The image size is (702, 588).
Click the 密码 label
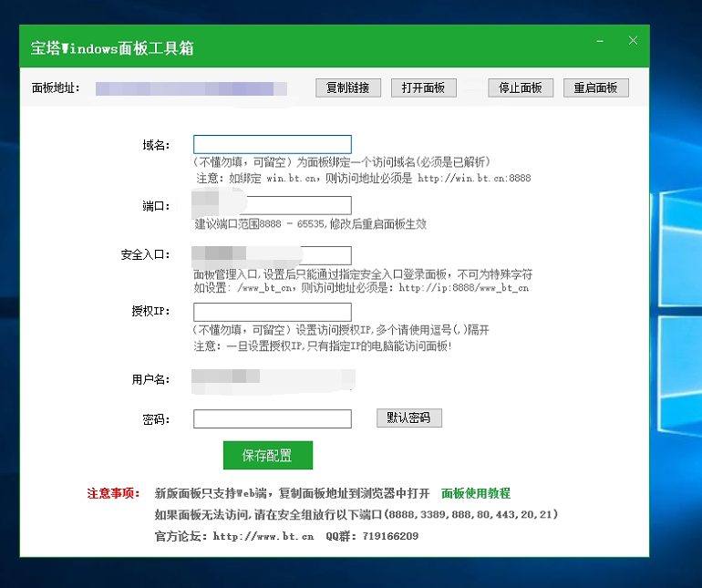tap(156, 419)
